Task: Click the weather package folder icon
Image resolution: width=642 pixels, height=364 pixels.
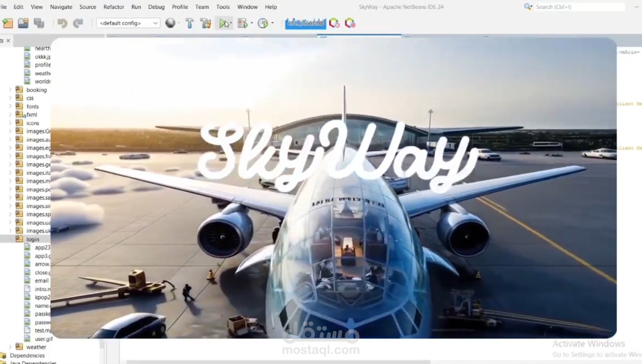Action: click(x=19, y=347)
